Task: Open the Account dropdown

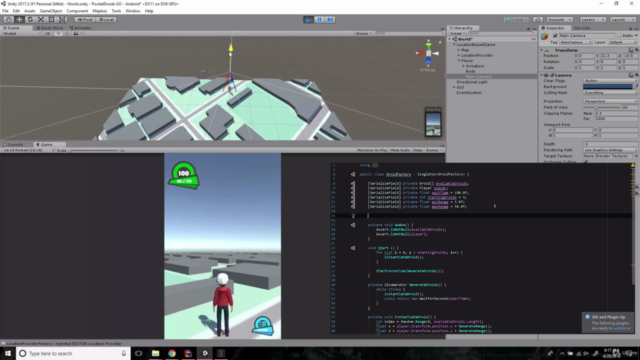Action: (559, 20)
